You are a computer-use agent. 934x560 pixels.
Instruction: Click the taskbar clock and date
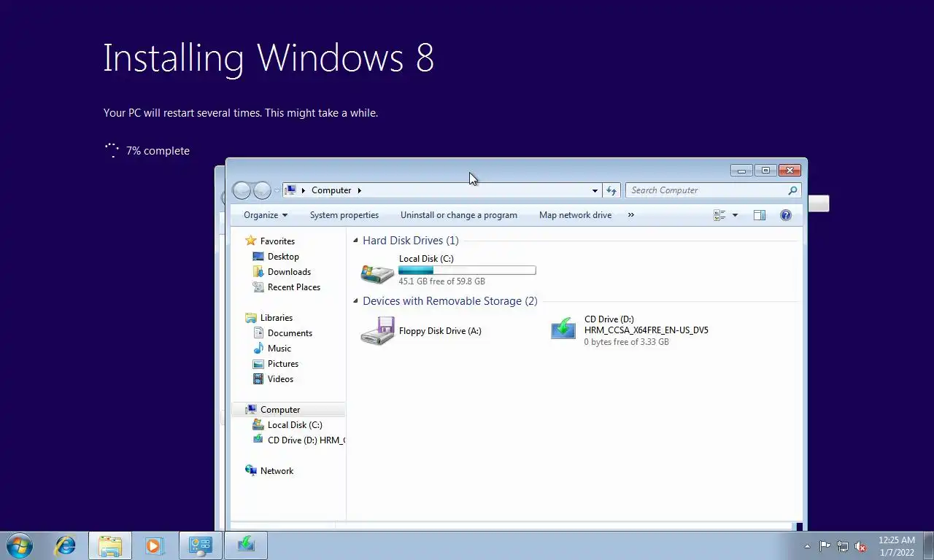click(x=896, y=546)
